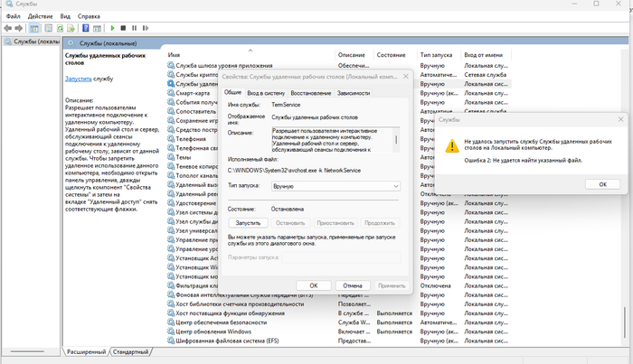Click Остановлена status text in properties dialog
This screenshot has height=364, width=633.
pos(288,210)
